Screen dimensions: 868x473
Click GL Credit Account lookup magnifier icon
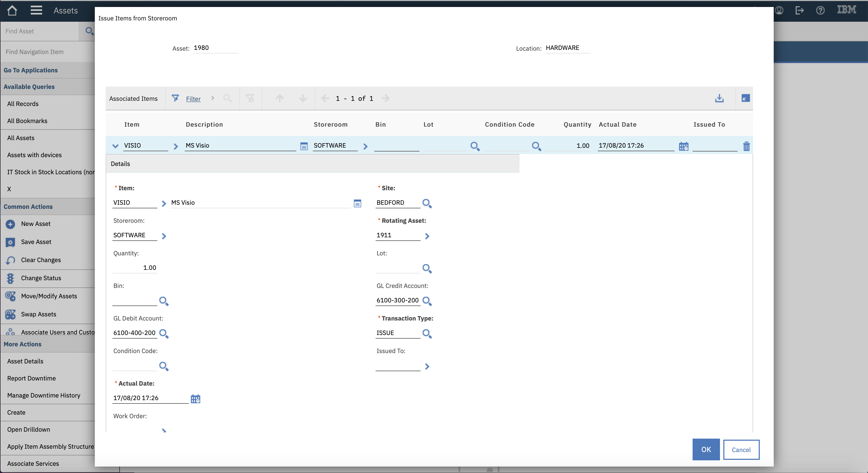(427, 301)
